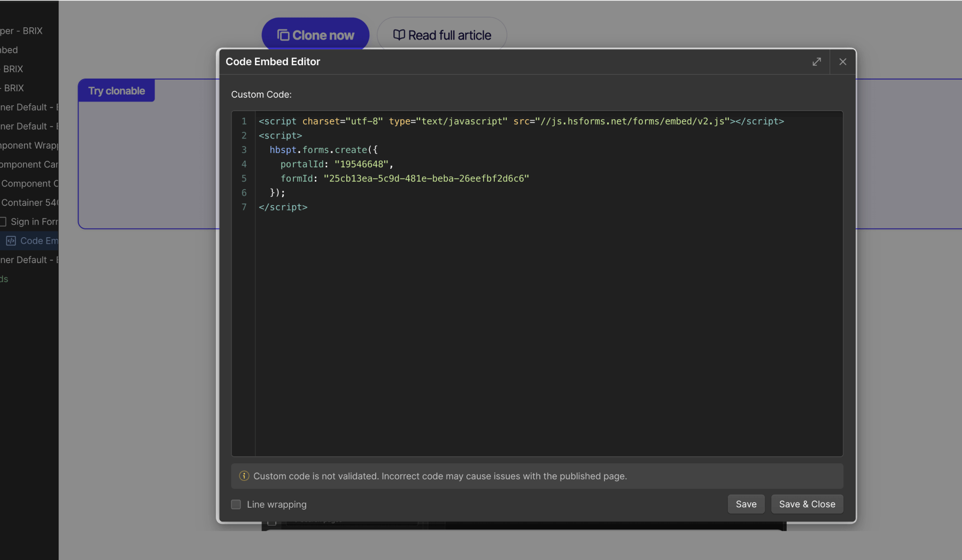The image size is (962, 560).
Task: Click the Save & Close button
Action: 807,504
